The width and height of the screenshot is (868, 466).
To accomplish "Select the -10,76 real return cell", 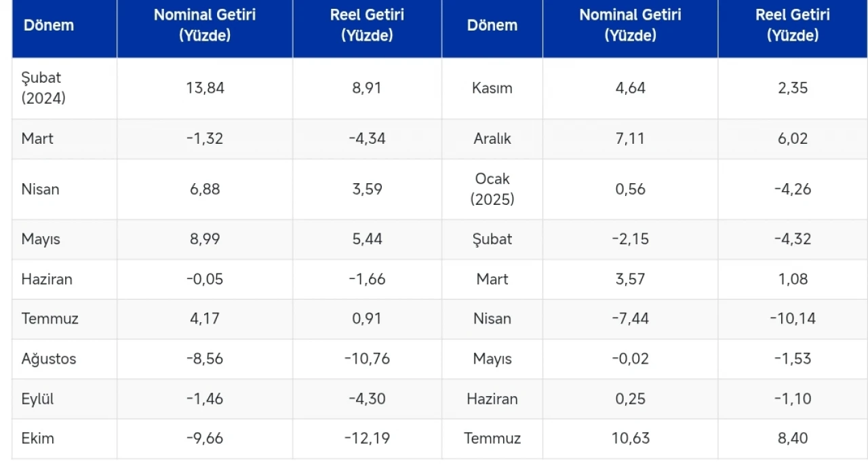I will 367,359.
